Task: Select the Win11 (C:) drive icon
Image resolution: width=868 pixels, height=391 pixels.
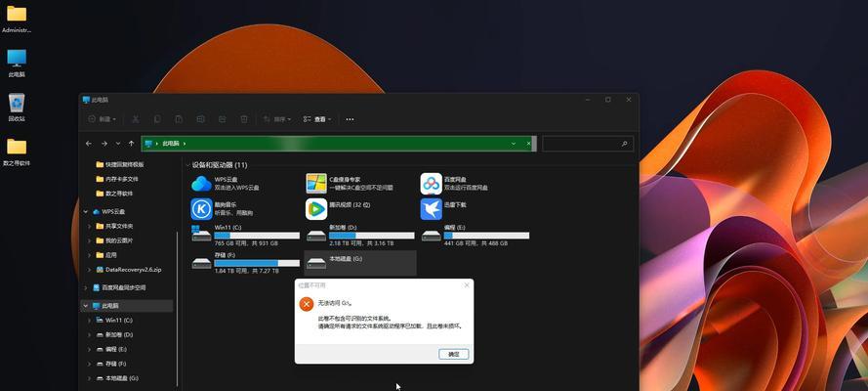Action: tap(201, 235)
